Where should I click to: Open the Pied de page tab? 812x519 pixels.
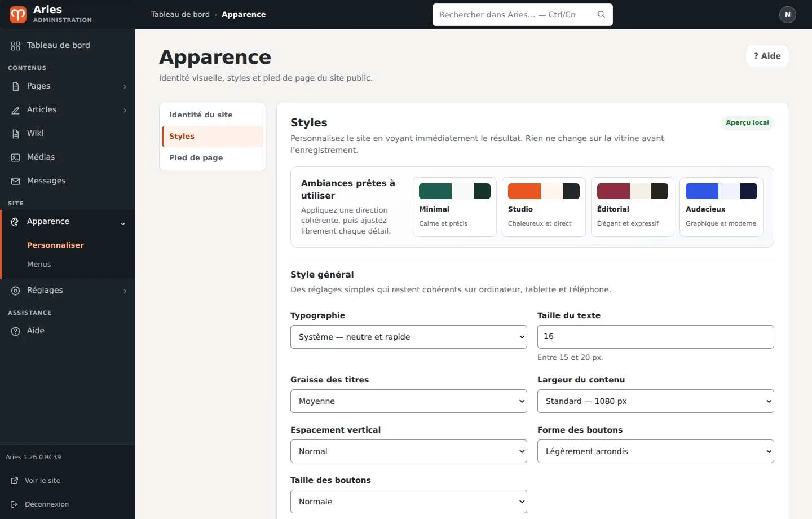(x=213, y=157)
